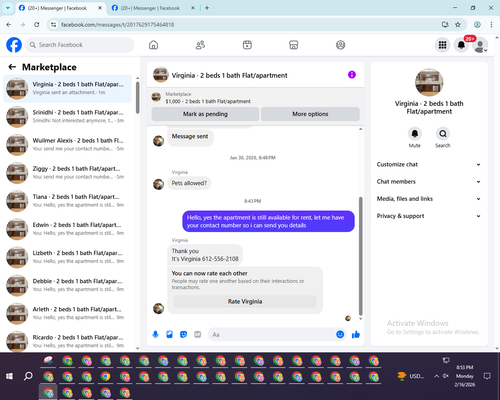Screen dimensions: 500x400
Task: Open Friends icon in top navigation
Action: click(x=200, y=45)
